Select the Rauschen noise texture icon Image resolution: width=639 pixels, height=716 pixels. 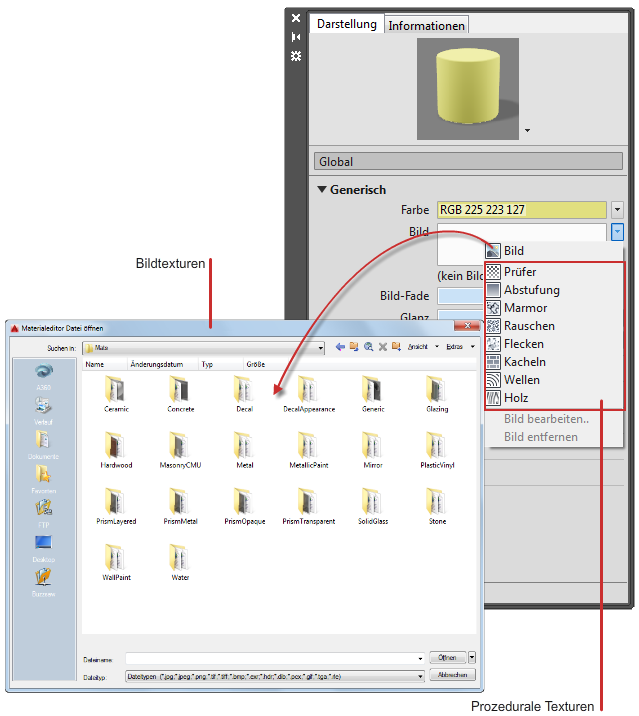(x=493, y=326)
